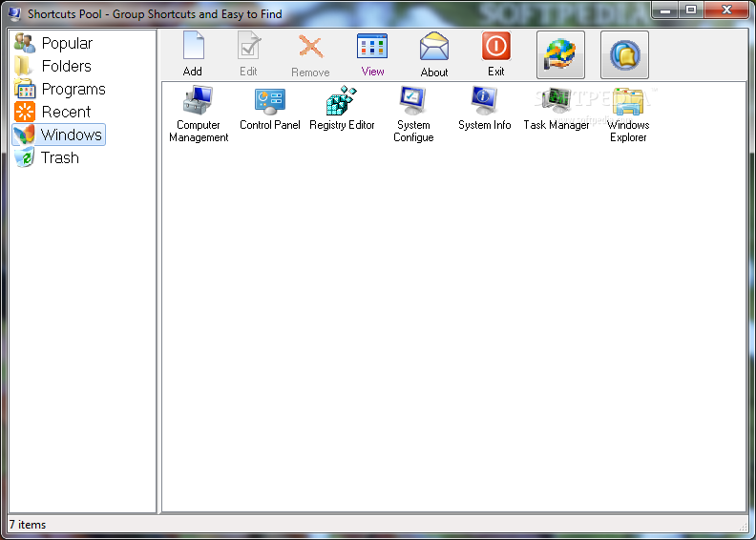Select the Windows Explorer shortcut
The width and height of the screenshot is (756, 540).
click(628, 114)
